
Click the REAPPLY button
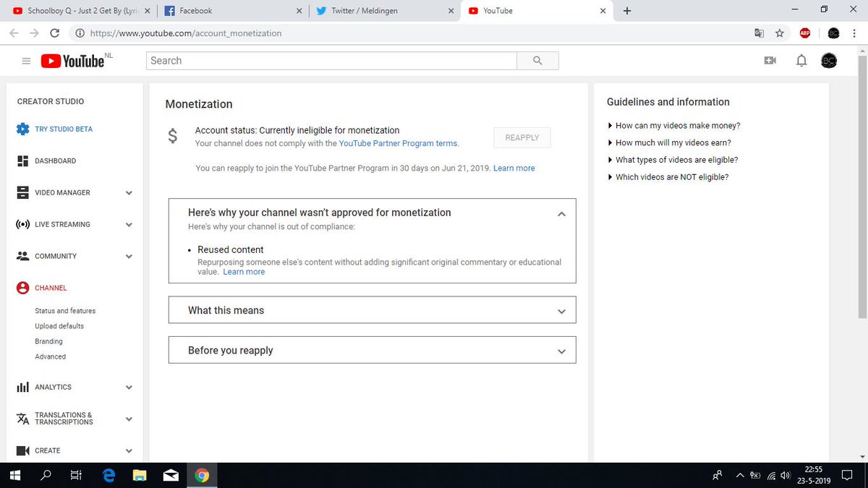[x=522, y=137]
